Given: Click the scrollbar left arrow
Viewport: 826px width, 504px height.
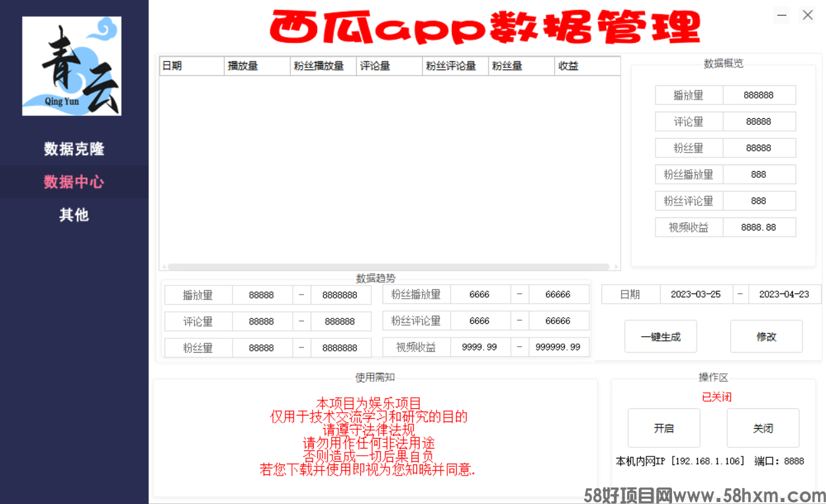Looking at the screenshot, I should pos(163,267).
